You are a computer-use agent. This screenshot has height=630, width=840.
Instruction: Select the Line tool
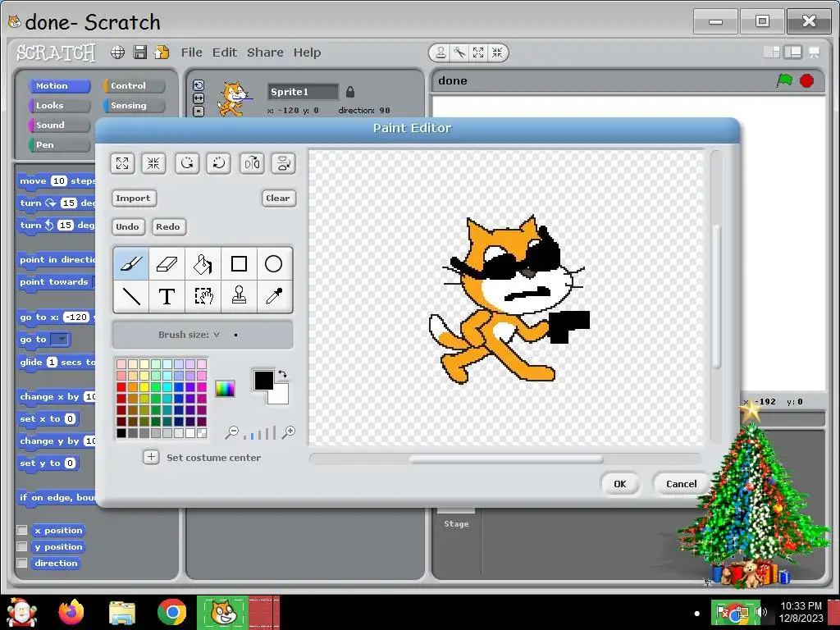(131, 295)
